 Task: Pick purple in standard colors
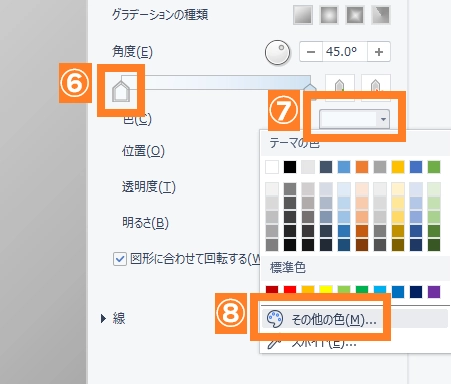tap(434, 292)
